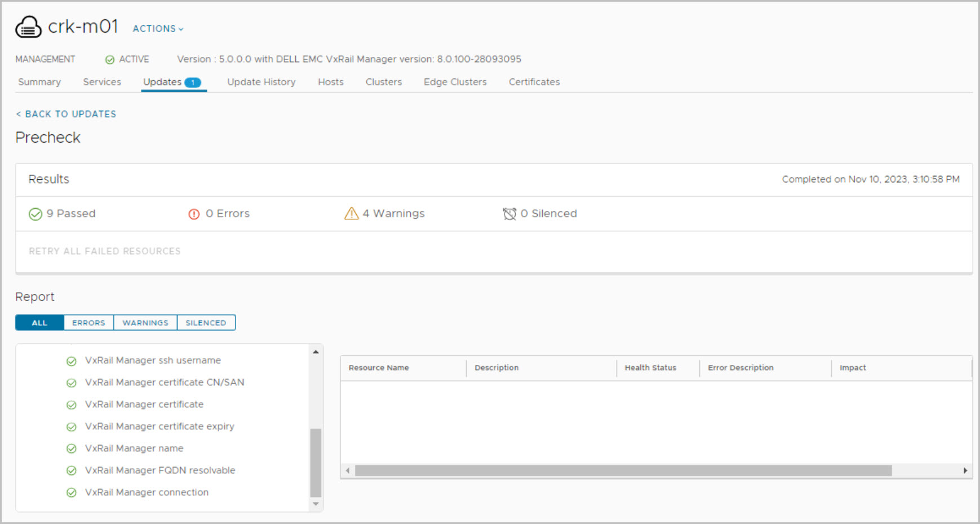This screenshot has height=524, width=980.
Task: Click the Warnings triangle icon
Action: pos(351,214)
